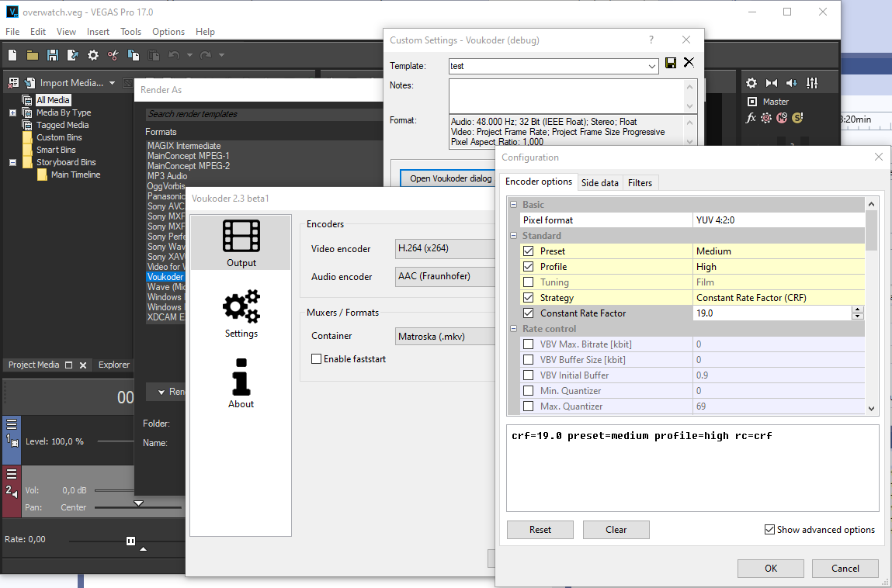Toggle Show advanced options checkbox

tap(769, 530)
